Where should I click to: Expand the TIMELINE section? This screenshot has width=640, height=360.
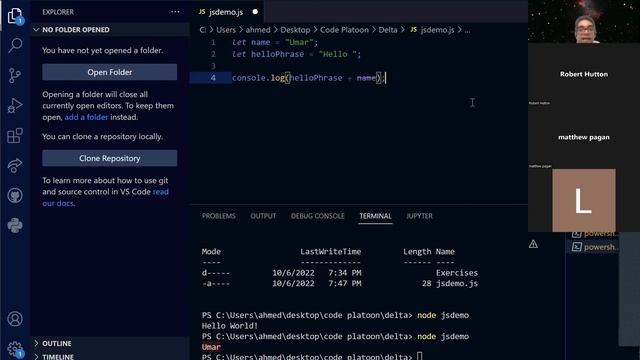click(110, 356)
